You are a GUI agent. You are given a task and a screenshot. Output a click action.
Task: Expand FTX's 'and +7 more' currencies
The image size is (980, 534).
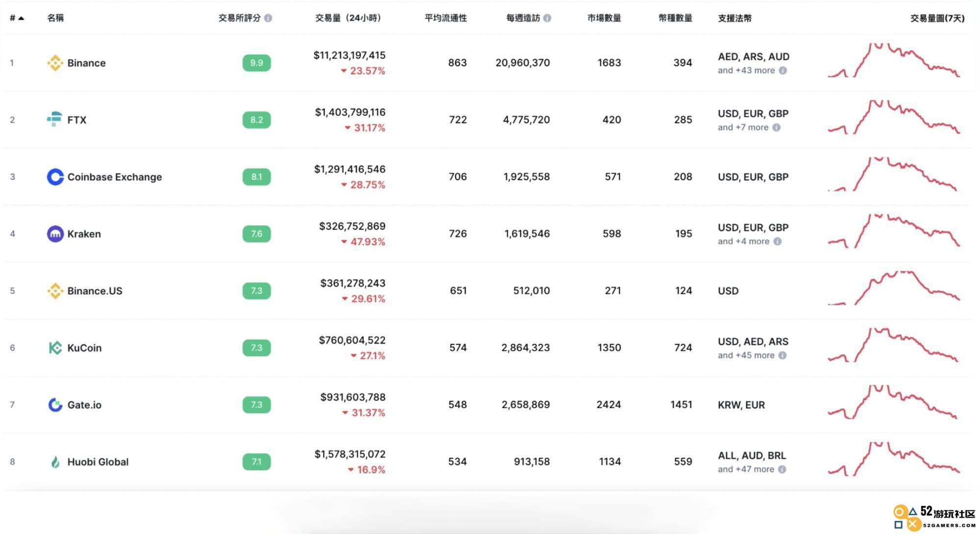pos(743,127)
